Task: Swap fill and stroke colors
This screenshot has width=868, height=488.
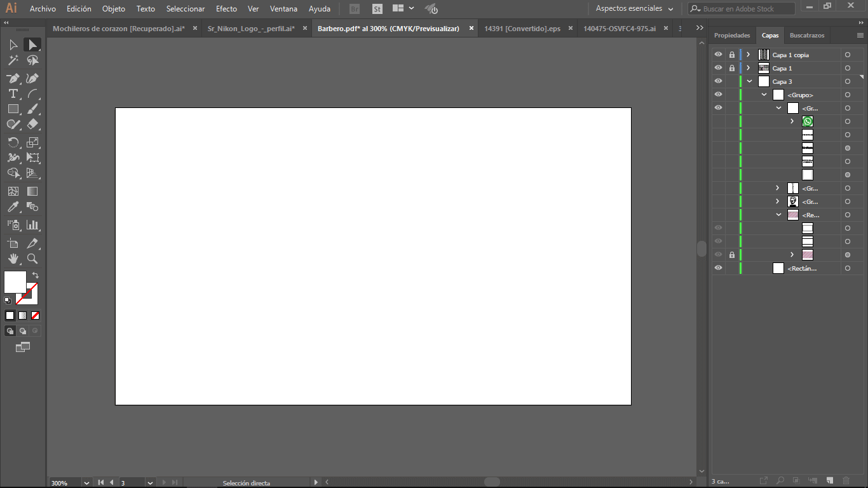Action: pos(36,275)
